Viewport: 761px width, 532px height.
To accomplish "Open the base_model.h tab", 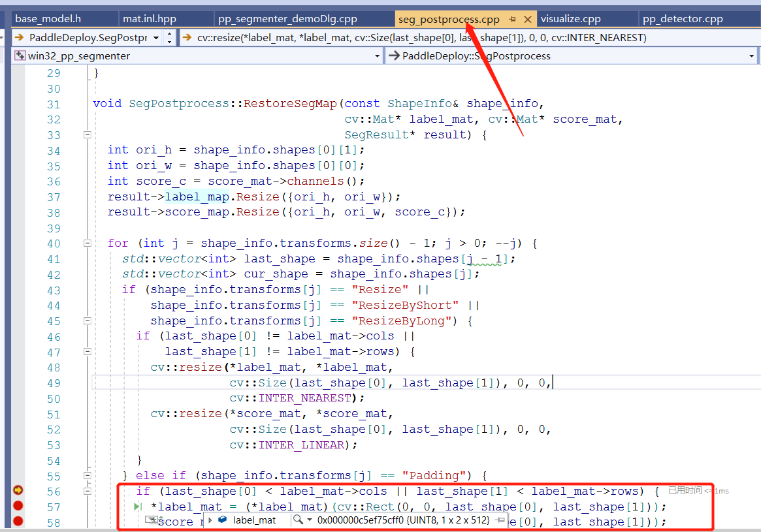I will [49, 18].
